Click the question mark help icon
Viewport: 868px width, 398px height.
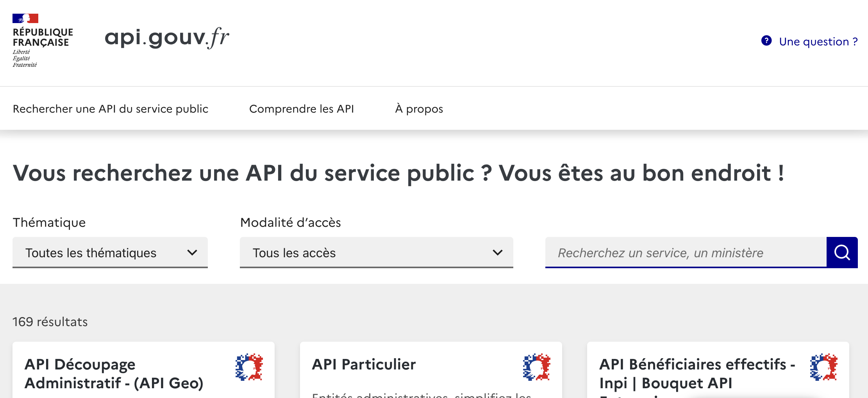tap(766, 41)
